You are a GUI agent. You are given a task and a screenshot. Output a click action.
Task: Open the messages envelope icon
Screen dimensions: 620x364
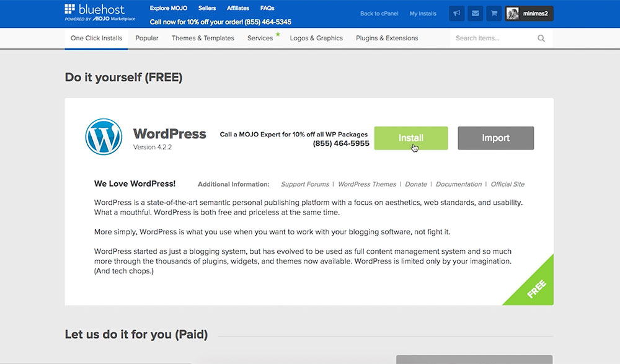click(476, 14)
